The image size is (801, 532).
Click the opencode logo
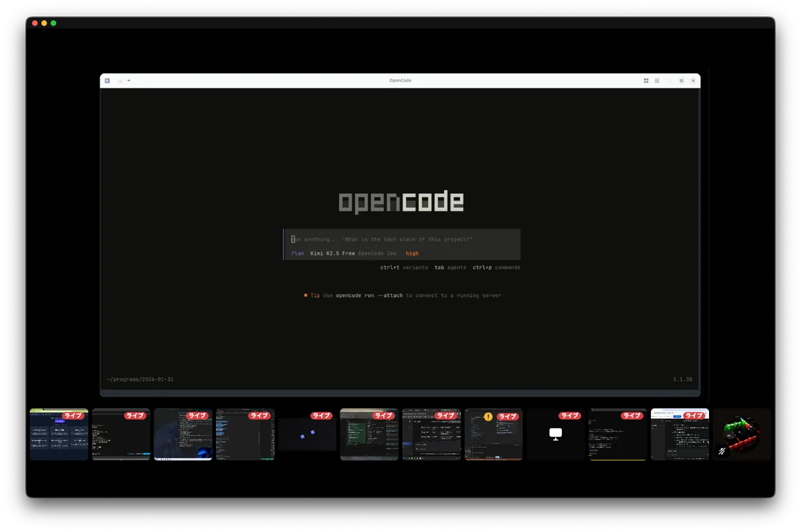tap(400, 202)
